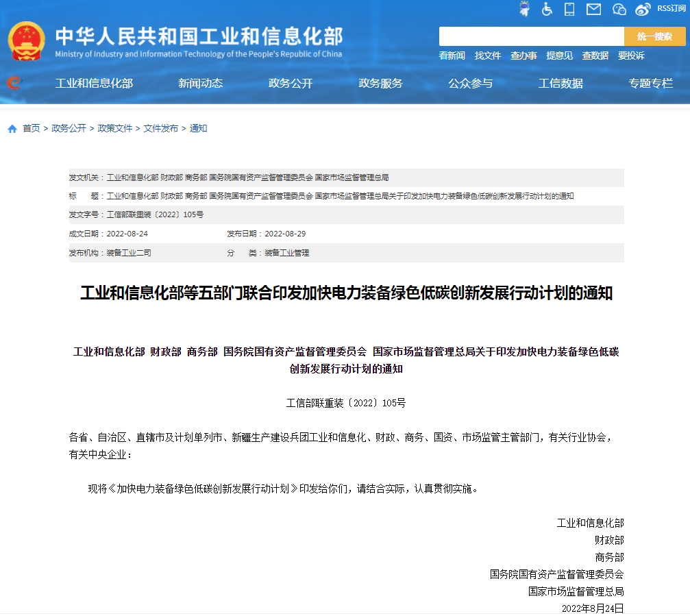Click the 成文日期 value 2022-08-24
Viewport: 690px width, 616px height.
point(127,234)
